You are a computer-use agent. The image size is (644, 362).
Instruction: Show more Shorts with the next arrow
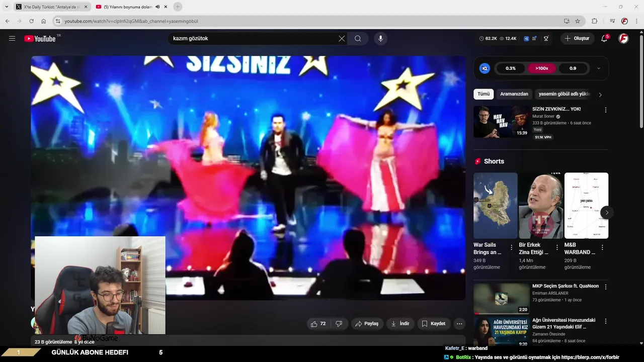pyautogui.click(x=606, y=212)
